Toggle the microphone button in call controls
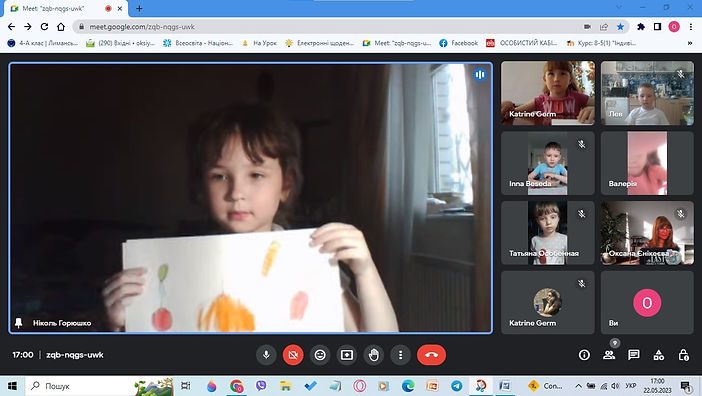Viewport: 702px width, 396px height. tap(266, 355)
